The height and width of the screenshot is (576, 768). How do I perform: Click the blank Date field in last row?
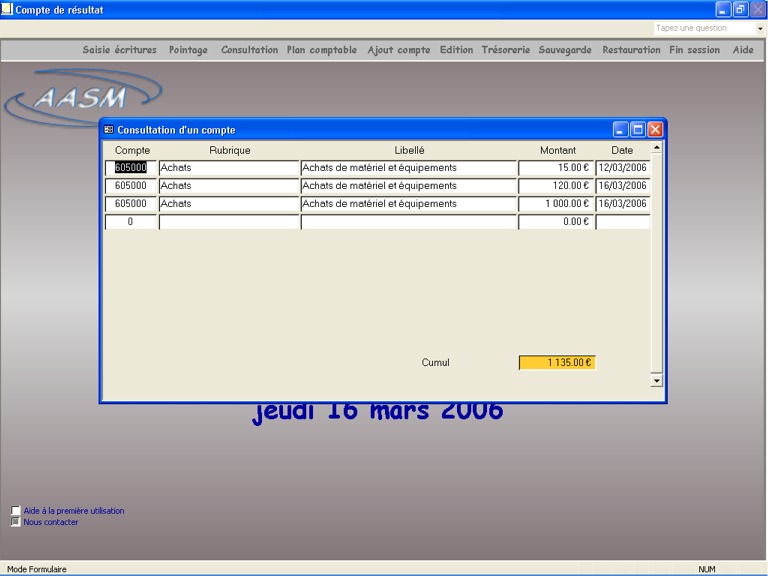(x=623, y=222)
